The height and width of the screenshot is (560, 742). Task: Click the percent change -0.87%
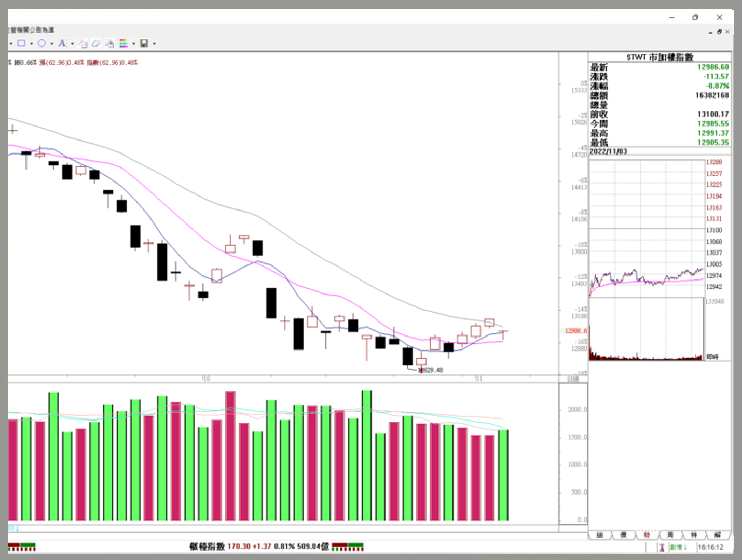click(718, 86)
